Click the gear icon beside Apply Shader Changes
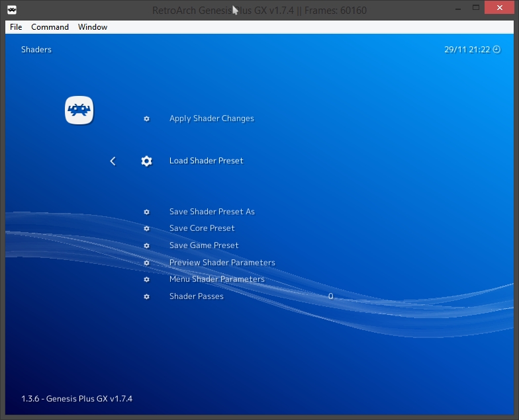 147,119
